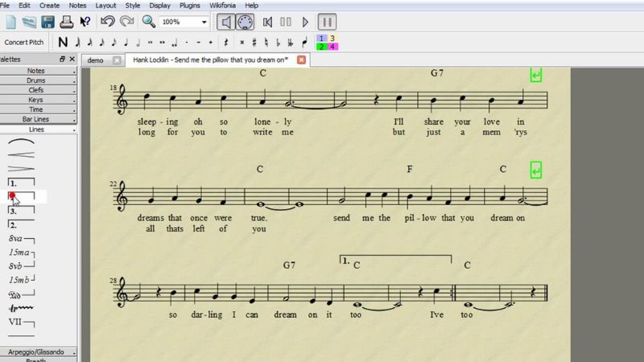Print the score using the printer icon
The height and width of the screenshot is (362, 644).
[66, 22]
